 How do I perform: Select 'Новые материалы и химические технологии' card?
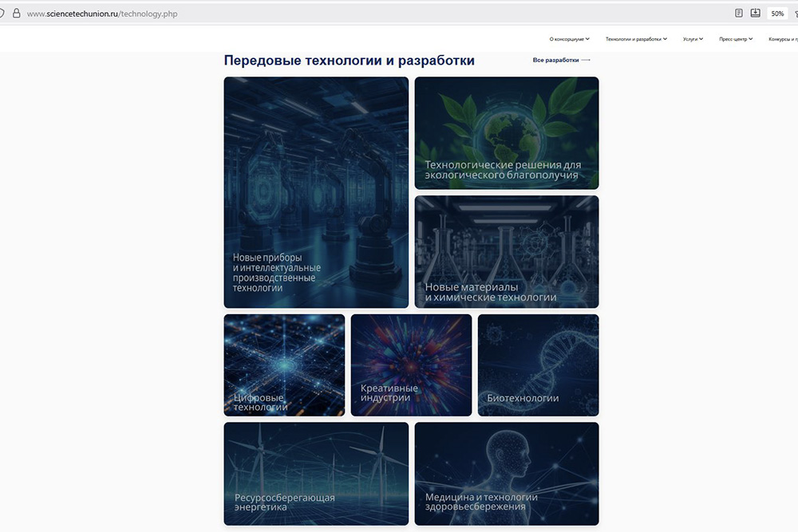(x=506, y=251)
